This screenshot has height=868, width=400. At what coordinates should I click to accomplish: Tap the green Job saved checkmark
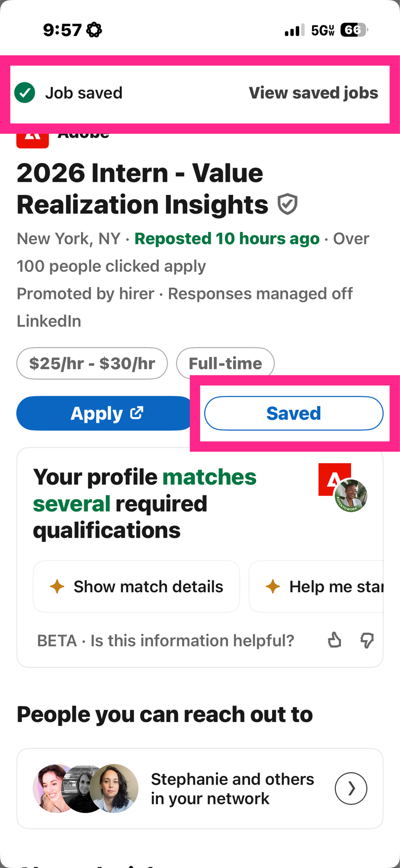(x=25, y=93)
